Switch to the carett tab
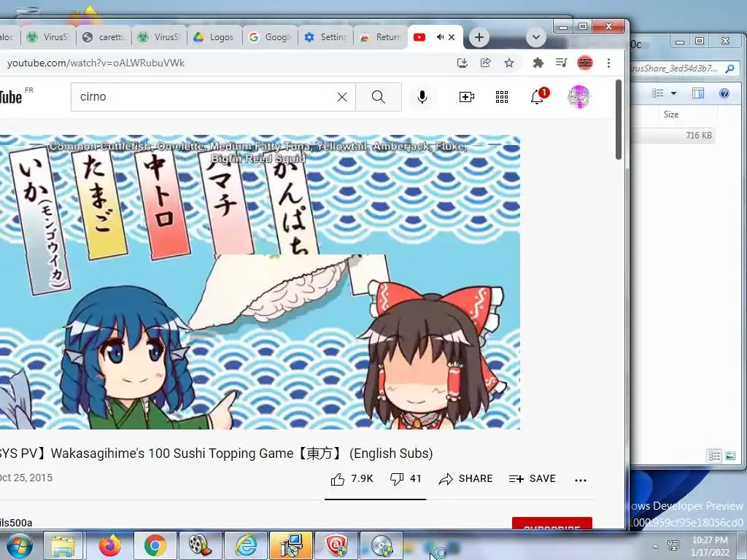 104,36
